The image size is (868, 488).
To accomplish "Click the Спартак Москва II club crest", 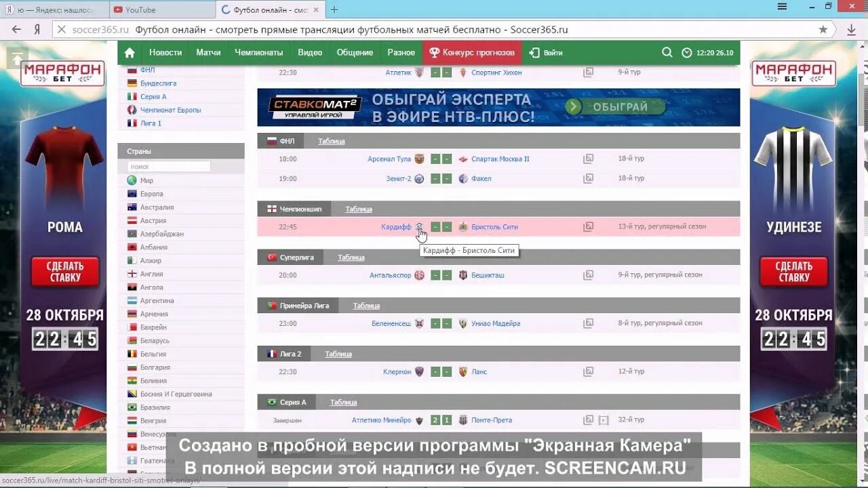I will coord(463,159).
